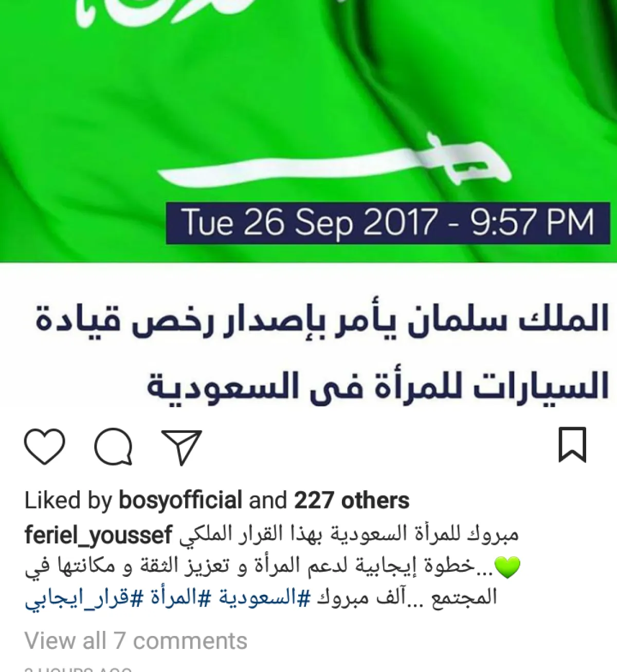The height and width of the screenshot is (672, 617).
Task: Open comments via the speech bubble icon
Action: click(114, 446)
